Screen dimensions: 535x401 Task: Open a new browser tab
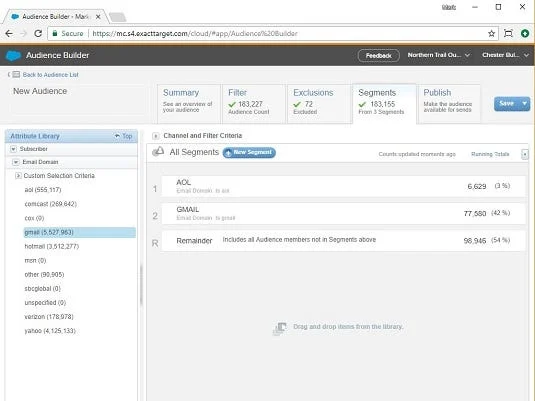click(118, 17)
